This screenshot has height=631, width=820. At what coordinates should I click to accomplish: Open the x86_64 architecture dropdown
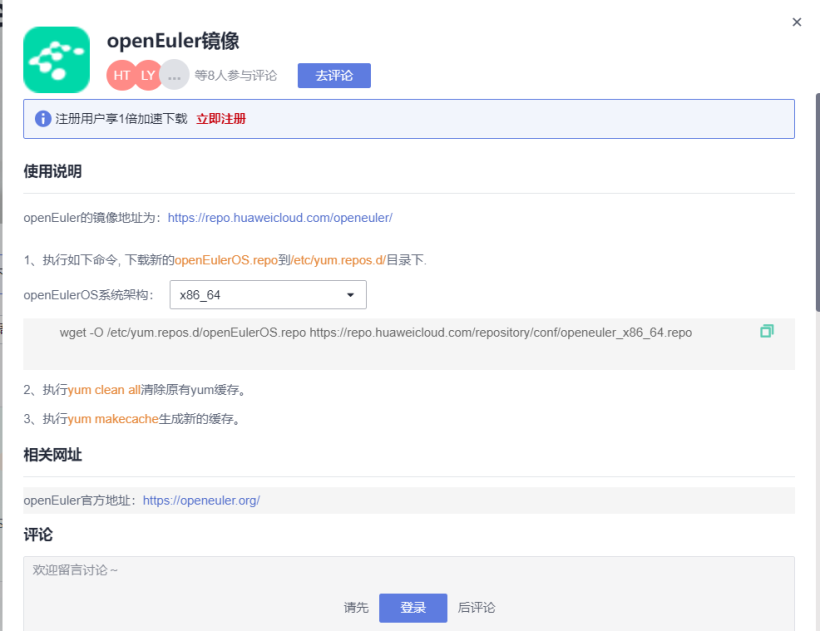point(268,295)
